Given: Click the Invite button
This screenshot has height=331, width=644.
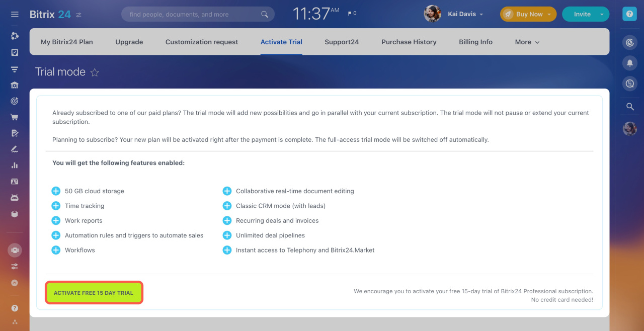Looking at the screenshot, I should coord(582,14).
